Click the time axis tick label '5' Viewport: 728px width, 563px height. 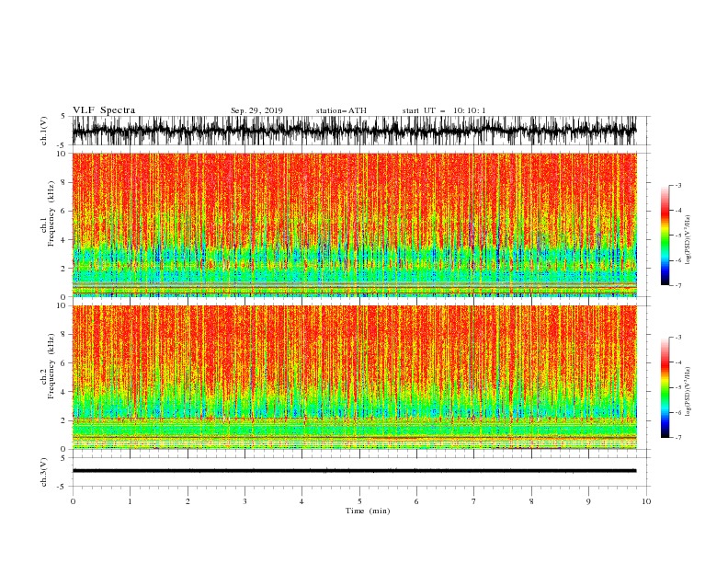(x=359, y=501)
